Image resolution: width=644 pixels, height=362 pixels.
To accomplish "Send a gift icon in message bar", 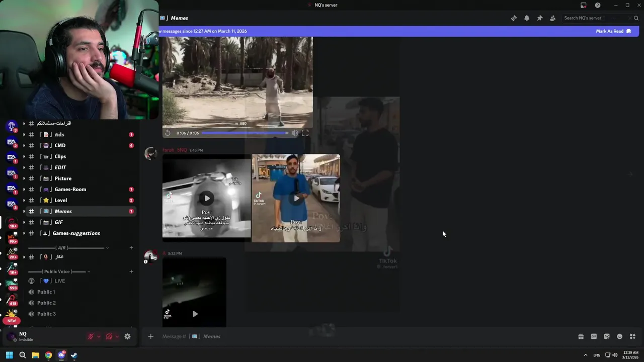I will (x=581, y=336).
